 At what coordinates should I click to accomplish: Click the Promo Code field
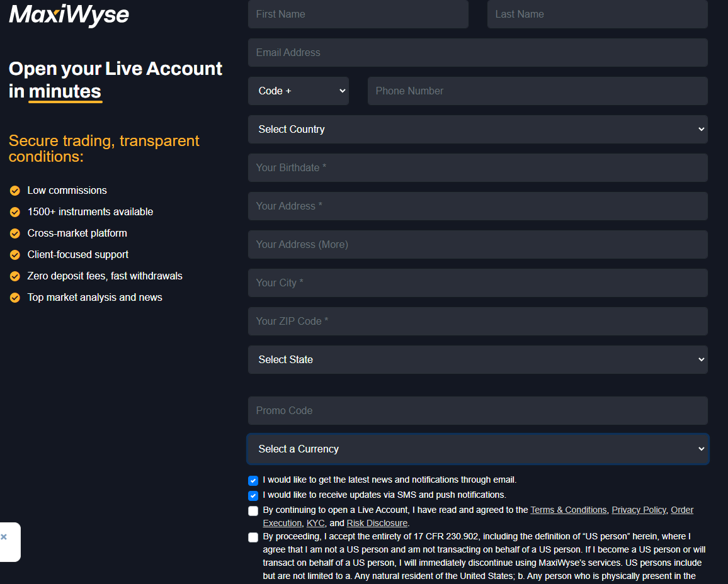tap(478, 410)
